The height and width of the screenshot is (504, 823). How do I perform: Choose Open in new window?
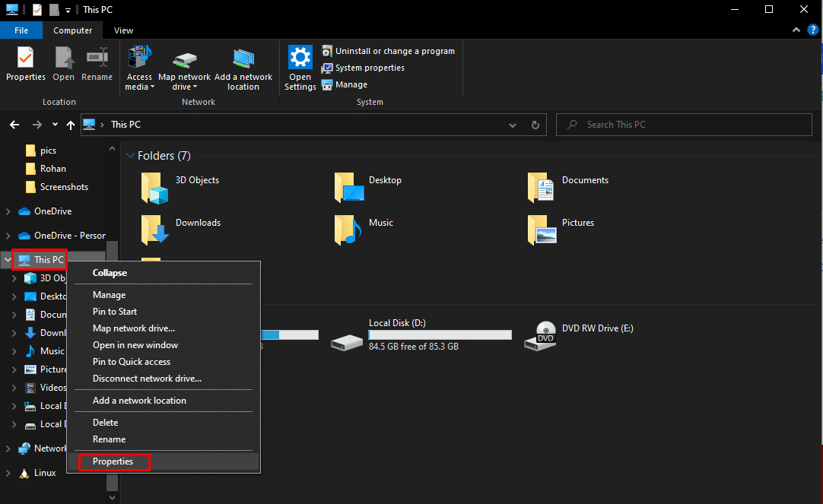tap(164, 345)
